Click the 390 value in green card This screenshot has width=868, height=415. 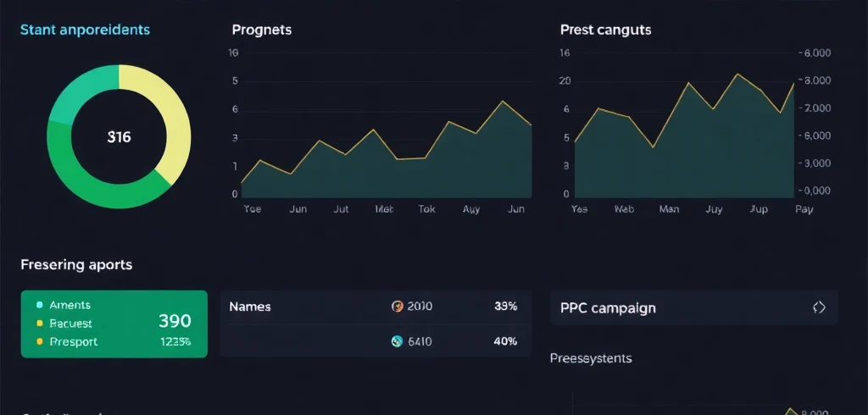click(175, 321)
